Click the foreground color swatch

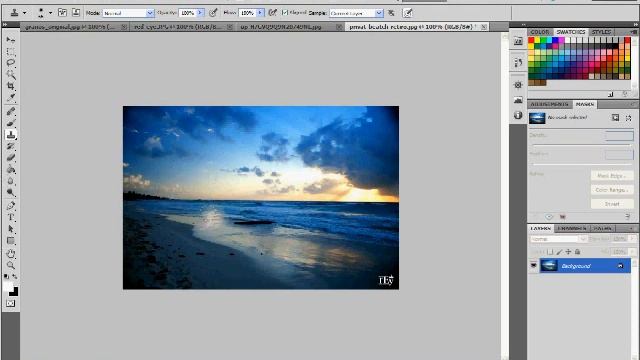(8, 287)
